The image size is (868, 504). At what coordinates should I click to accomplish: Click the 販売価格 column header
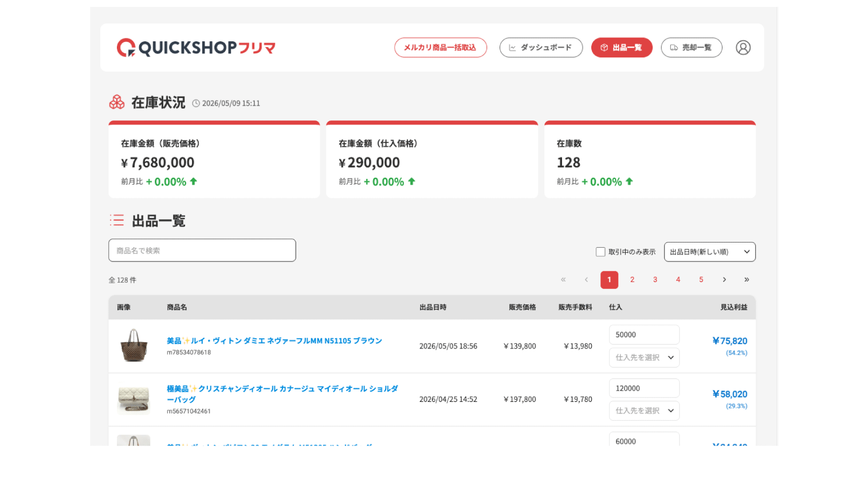tap(523, 307)
